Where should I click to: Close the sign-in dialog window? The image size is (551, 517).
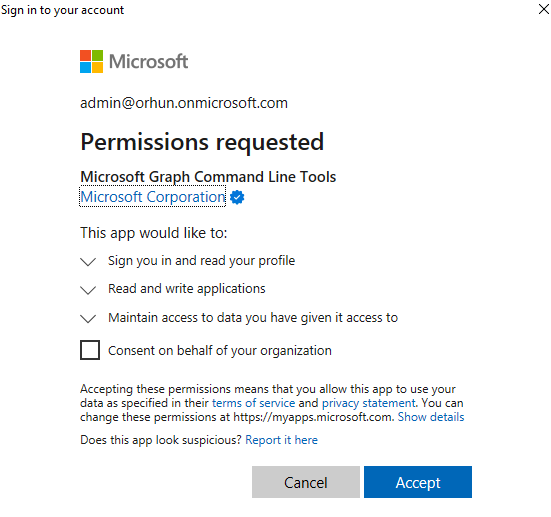click(x=544, y=9)
